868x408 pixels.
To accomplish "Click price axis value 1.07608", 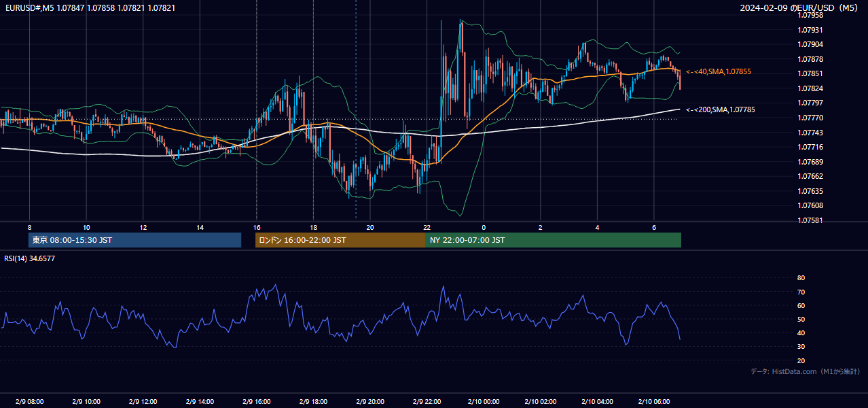I will 810,205.
